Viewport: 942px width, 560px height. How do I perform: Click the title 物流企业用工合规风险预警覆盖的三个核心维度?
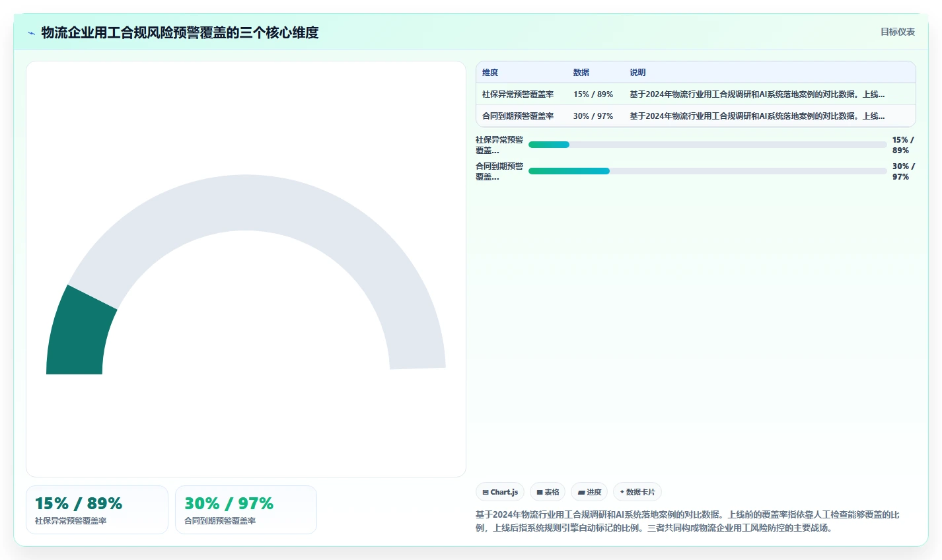click(180, 32)
